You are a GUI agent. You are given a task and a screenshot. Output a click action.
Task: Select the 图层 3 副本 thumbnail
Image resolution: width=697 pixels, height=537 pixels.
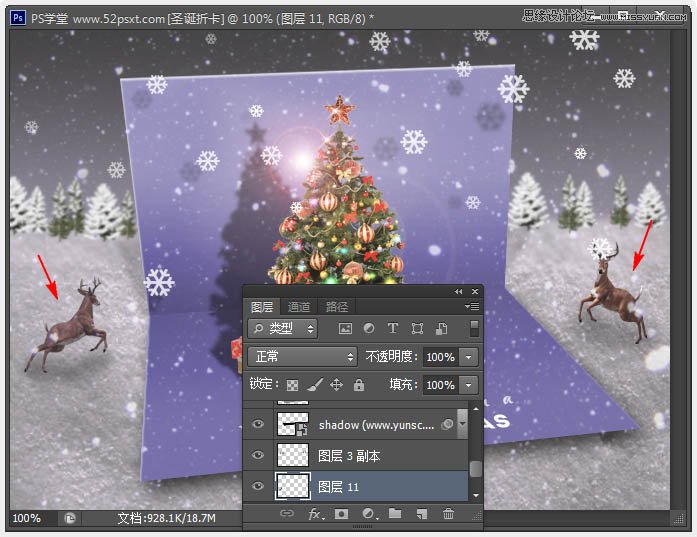pyautogui.click(x=292, y=455)
